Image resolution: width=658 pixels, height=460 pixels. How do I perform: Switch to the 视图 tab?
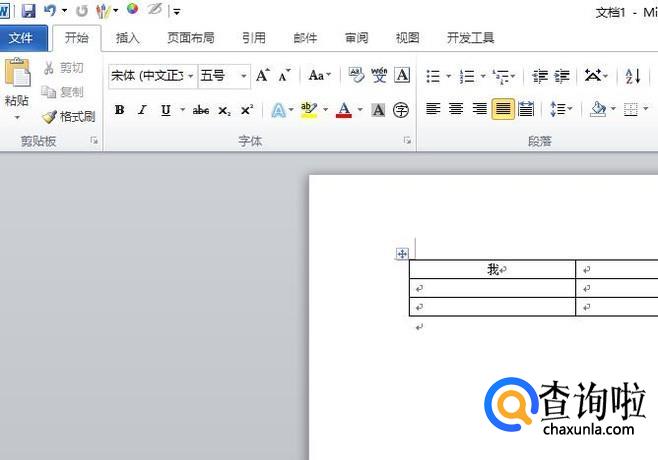(x=407, y=38)
